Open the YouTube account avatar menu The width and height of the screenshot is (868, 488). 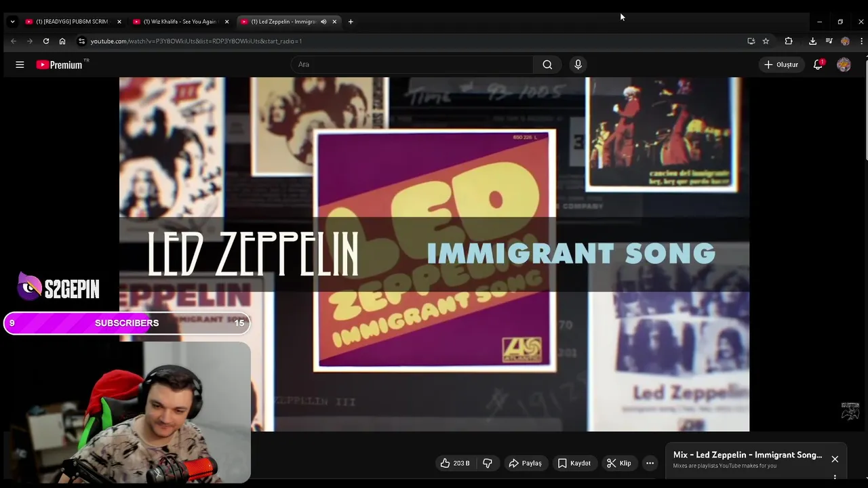[x=844, y=64]
